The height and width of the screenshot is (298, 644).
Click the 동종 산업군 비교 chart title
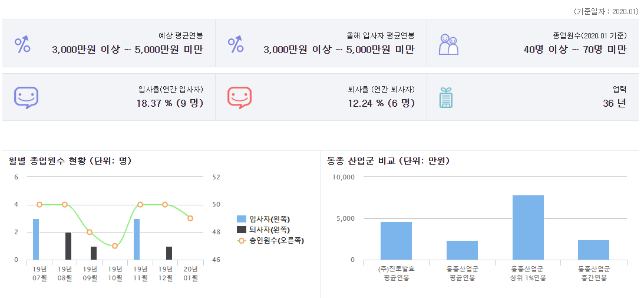coord(388,161)
